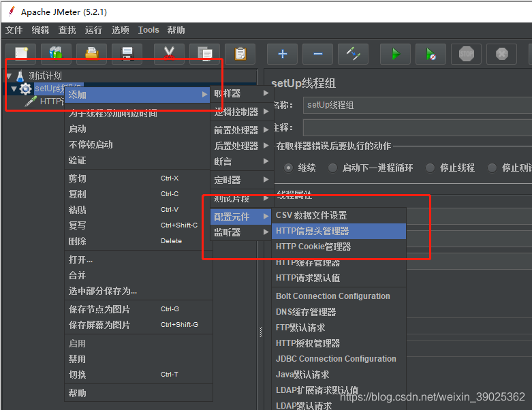Start the test with the green play icon

click(x=396, y=54)
